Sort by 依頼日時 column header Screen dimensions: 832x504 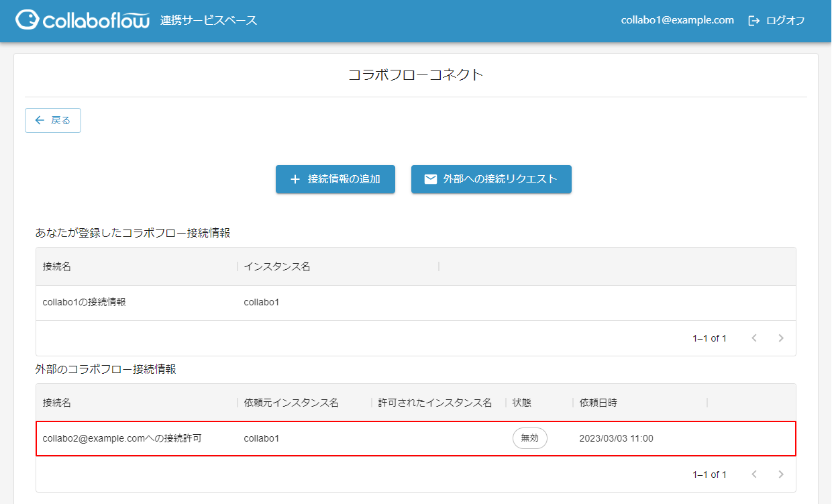pyautogui.click(x=598, y=403)
